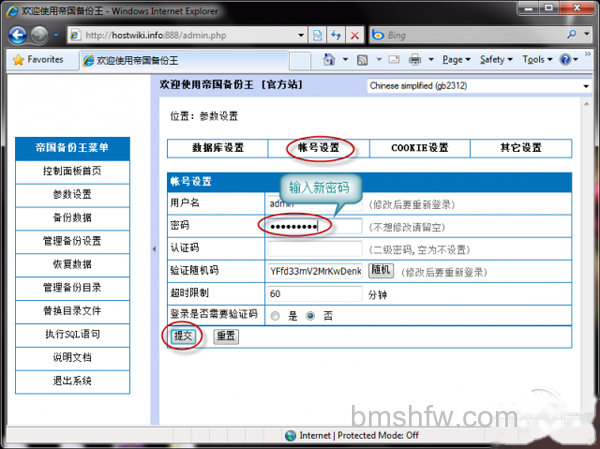Click the 验证随机码 text field
Viewport: 600px width, 449px height.
pyautogui.click(x=315, y=271)
